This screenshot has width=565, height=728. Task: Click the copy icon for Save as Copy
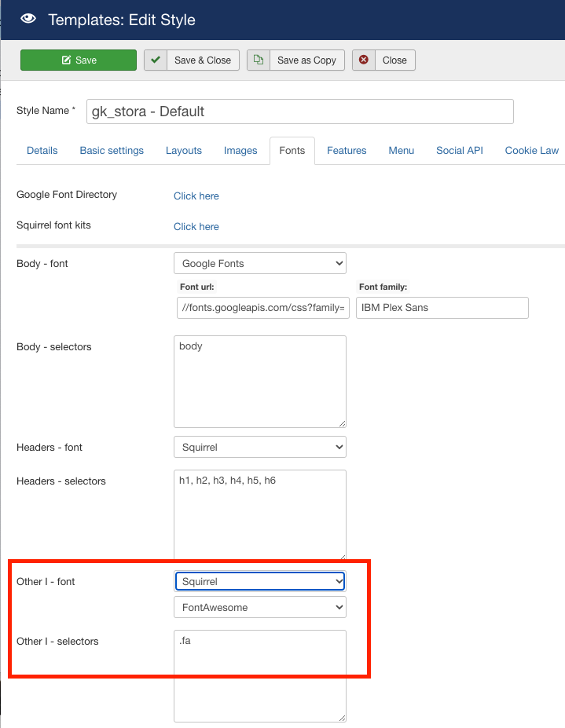(x=259, y=60)
